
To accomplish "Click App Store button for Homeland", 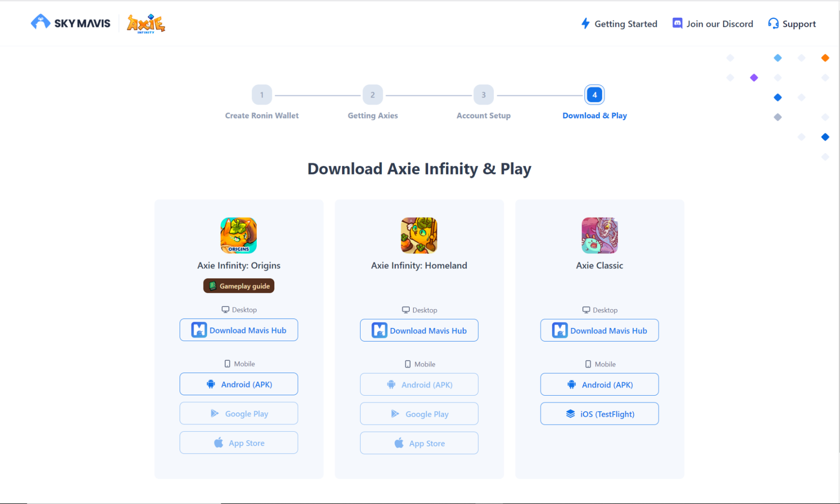I will pos(419,442).
